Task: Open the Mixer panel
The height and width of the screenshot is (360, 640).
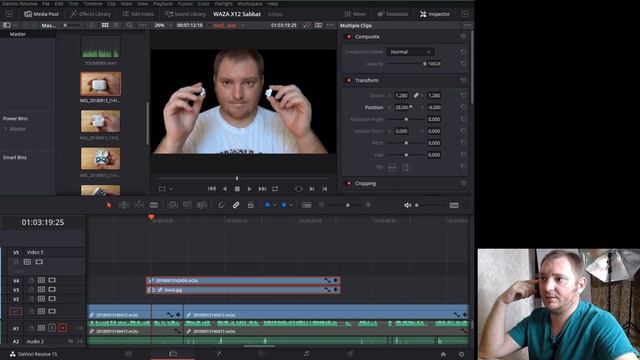Action: pyautogui.click(x=355, y=14)
